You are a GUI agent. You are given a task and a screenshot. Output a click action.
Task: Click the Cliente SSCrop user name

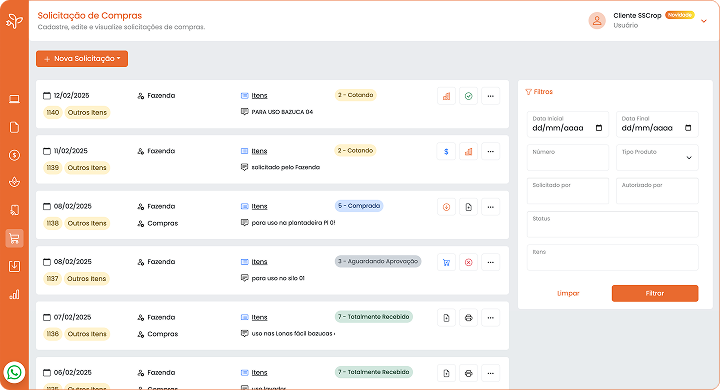point(637,16)
